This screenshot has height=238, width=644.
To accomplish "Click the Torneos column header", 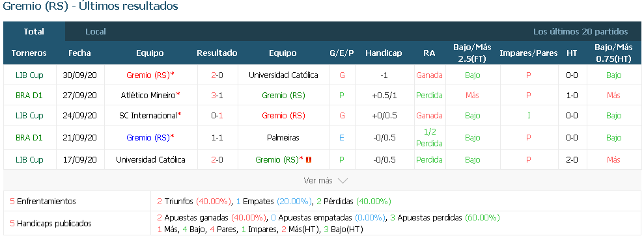I will pyautogui.click(x=29, y=53).
